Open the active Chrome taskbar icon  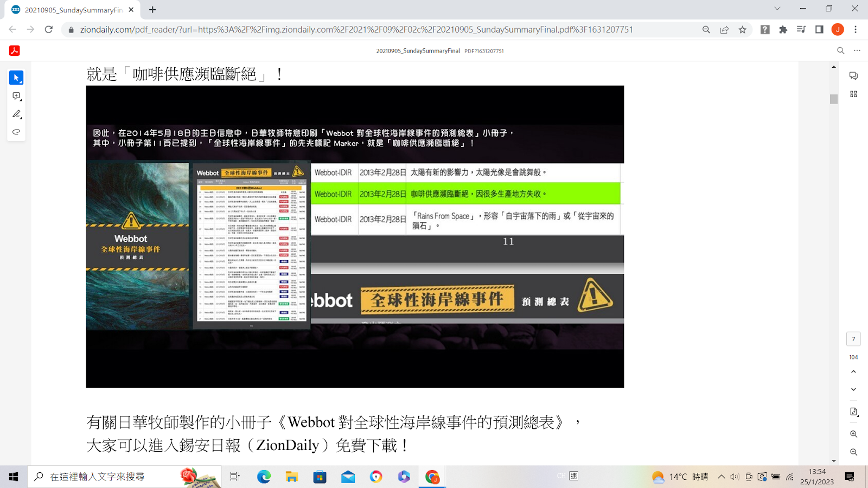tap(432, 477)
